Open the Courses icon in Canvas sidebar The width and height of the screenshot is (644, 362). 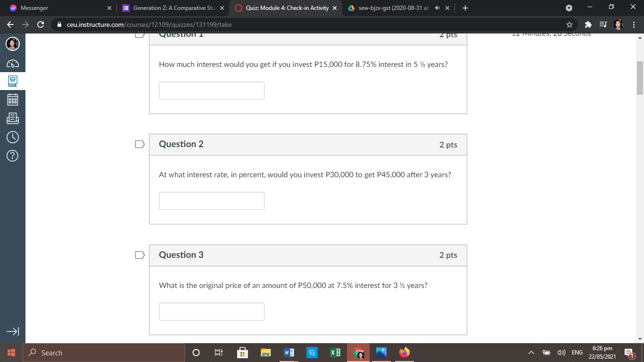coord(13,82)
